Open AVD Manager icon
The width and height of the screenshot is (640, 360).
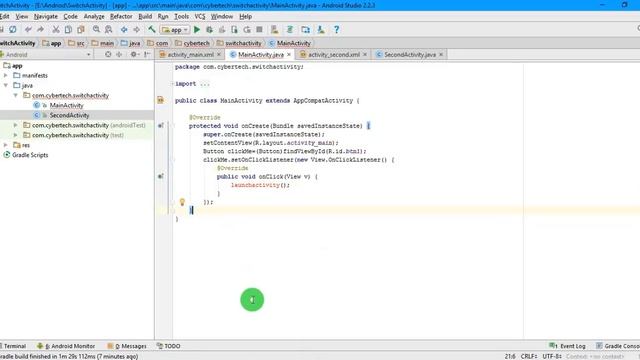click(275, 29)
